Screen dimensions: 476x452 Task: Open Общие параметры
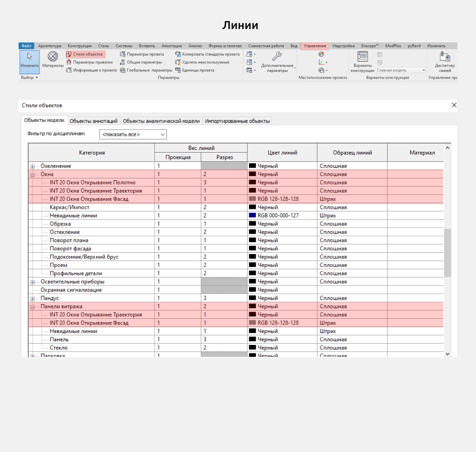[141, 62]
